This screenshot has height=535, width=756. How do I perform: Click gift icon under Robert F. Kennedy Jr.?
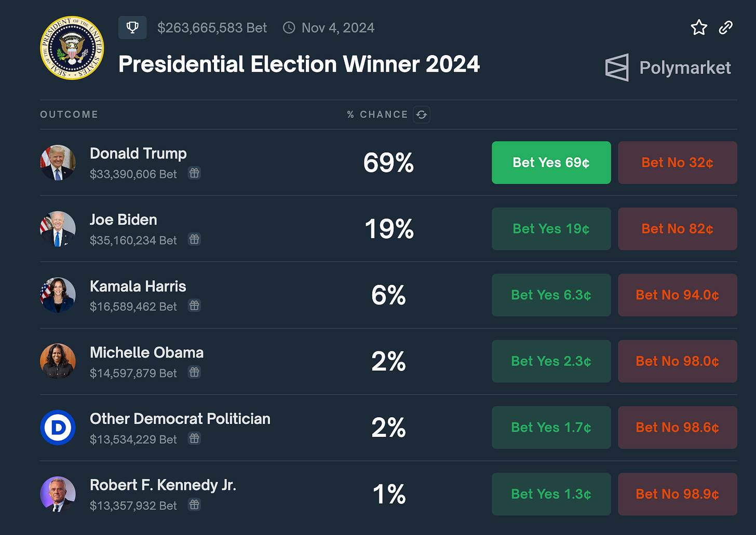click(x=194, y=504)
